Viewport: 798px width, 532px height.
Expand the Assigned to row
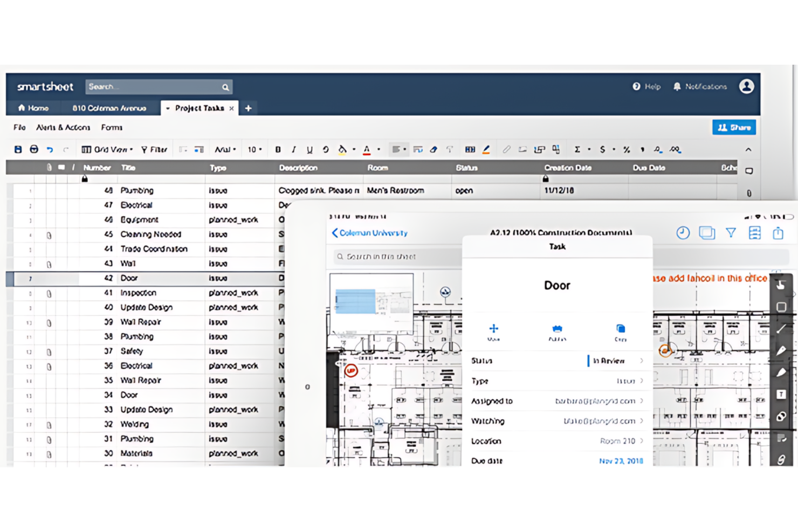558,401
